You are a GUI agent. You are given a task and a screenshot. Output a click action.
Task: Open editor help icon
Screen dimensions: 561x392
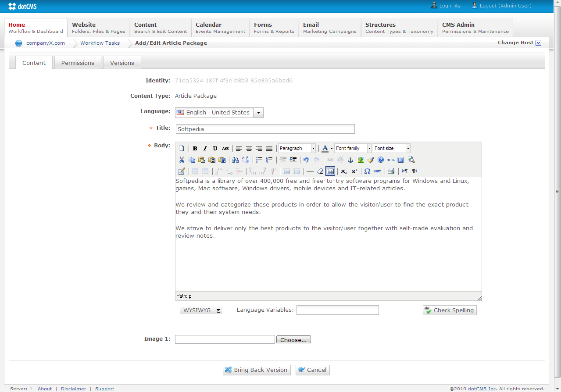(381, 160)
